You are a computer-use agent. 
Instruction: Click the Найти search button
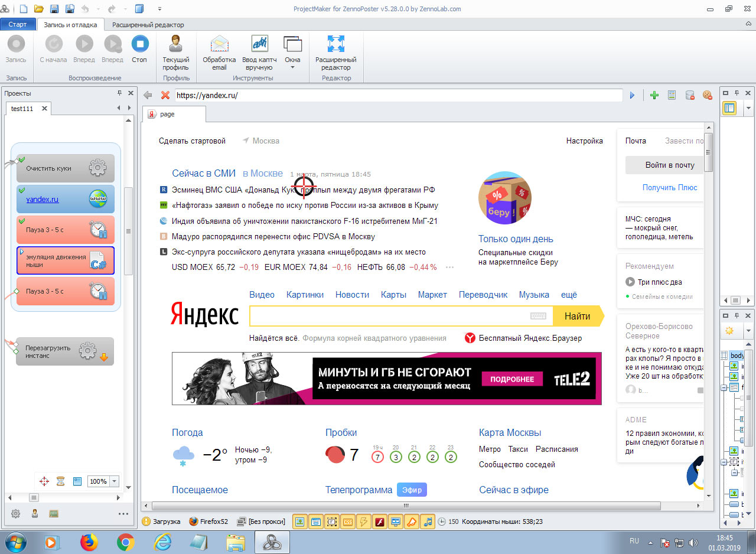578,316
